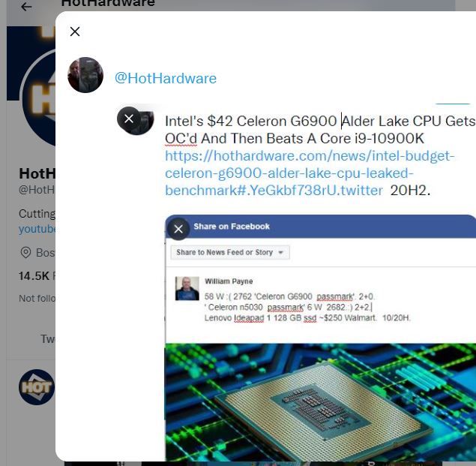This screenshot has width=476, height=466.
Task: View the large HotHardware profile picture
Action: coord(39,98)
